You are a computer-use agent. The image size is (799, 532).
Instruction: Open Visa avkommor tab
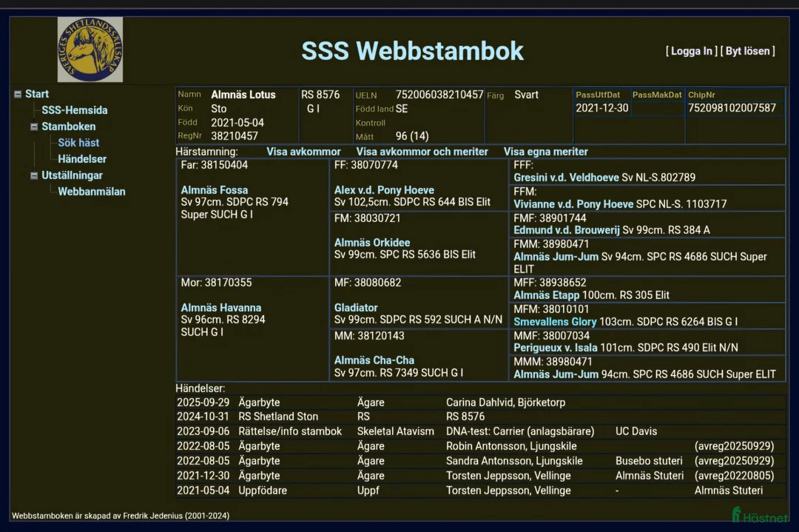304,152
